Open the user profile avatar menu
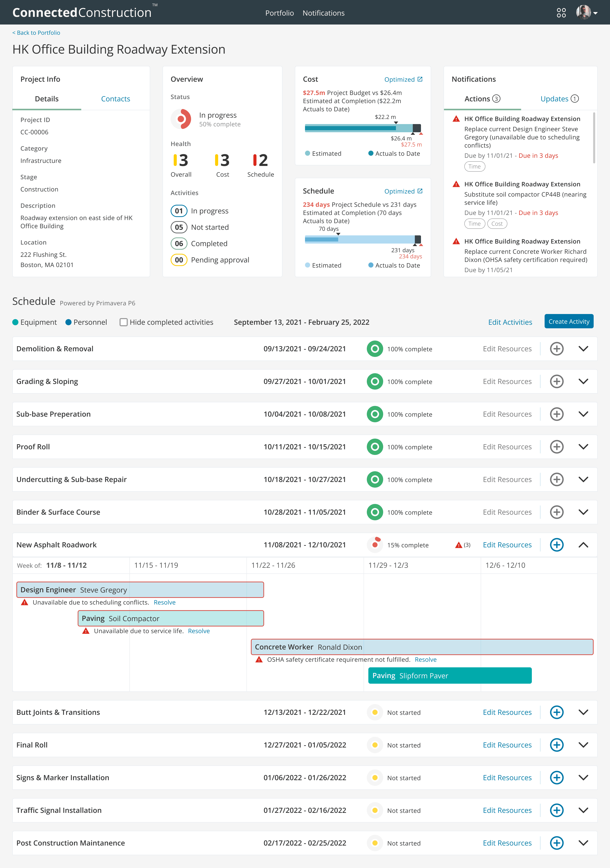The image size is (610, 868). coord(586,13)
